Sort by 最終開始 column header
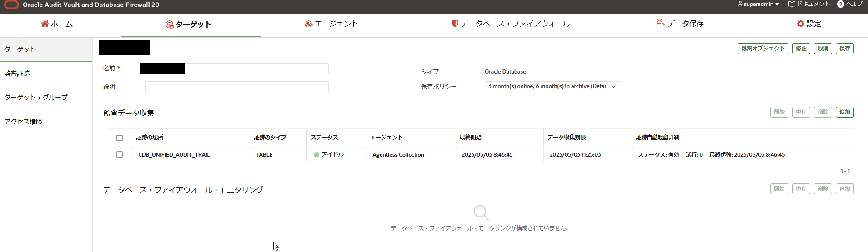This screenshot has height=252, width=868. click(x=470, y=138)
